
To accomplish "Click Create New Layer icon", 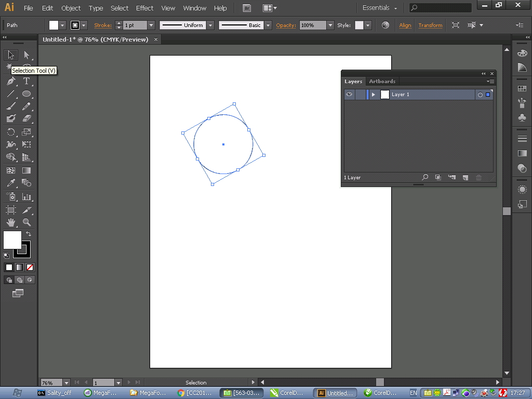I will pos(465,178).
